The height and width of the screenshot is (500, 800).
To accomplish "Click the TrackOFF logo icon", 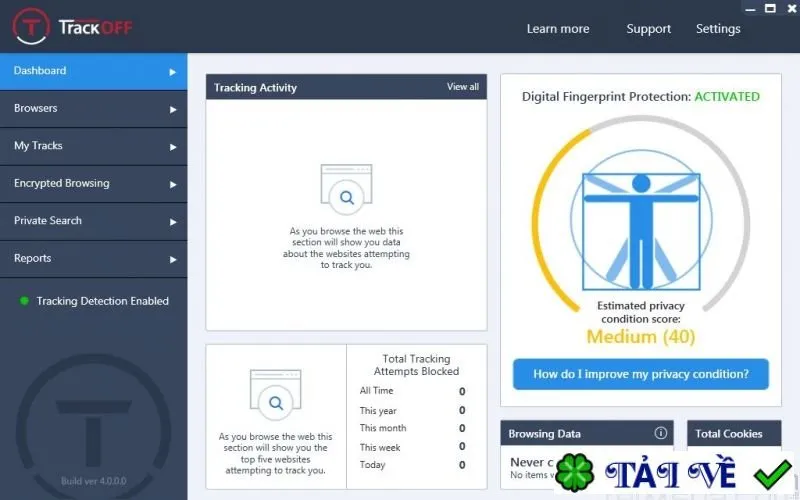I will tap(31, 26).
